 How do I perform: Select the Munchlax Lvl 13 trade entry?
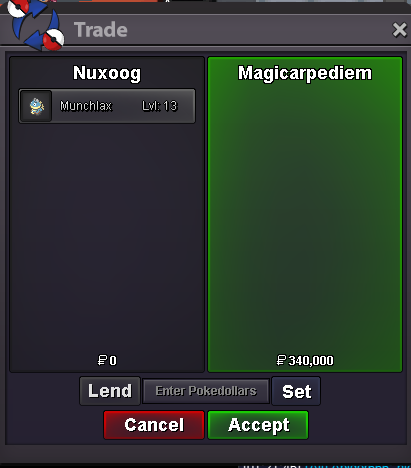[x=107, y=106]
